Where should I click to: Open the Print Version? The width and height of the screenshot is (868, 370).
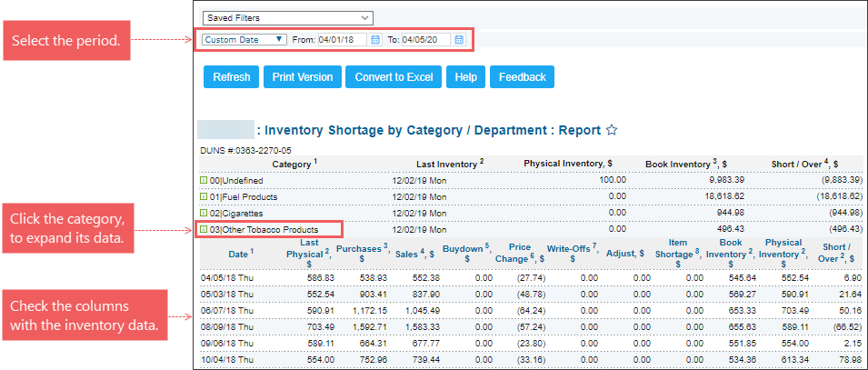coord(303,77)
